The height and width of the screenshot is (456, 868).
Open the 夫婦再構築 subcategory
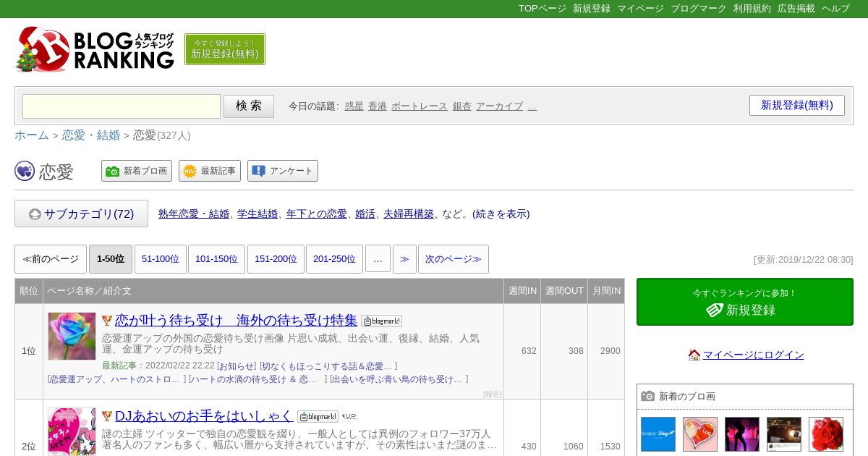(x=409, y=214)
